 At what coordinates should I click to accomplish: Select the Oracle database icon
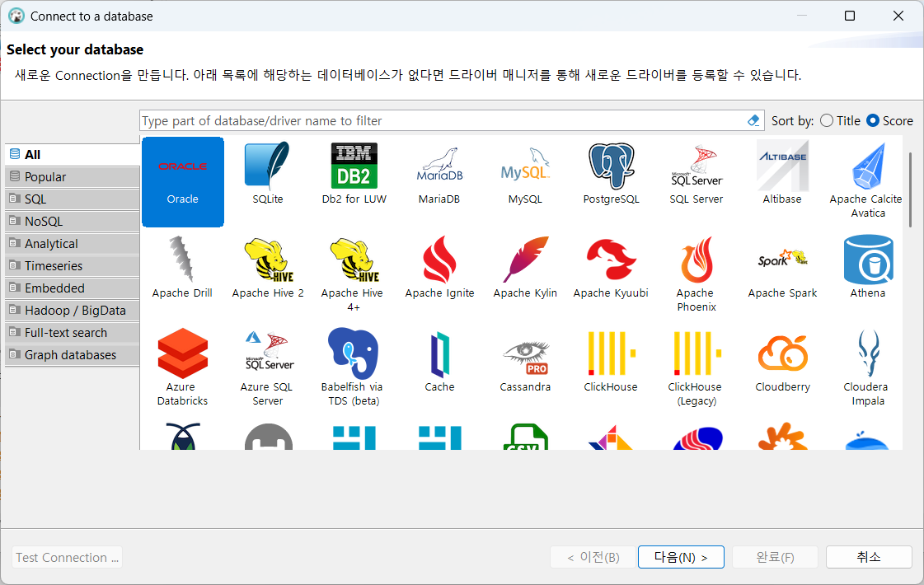click(x=183, y=181)
